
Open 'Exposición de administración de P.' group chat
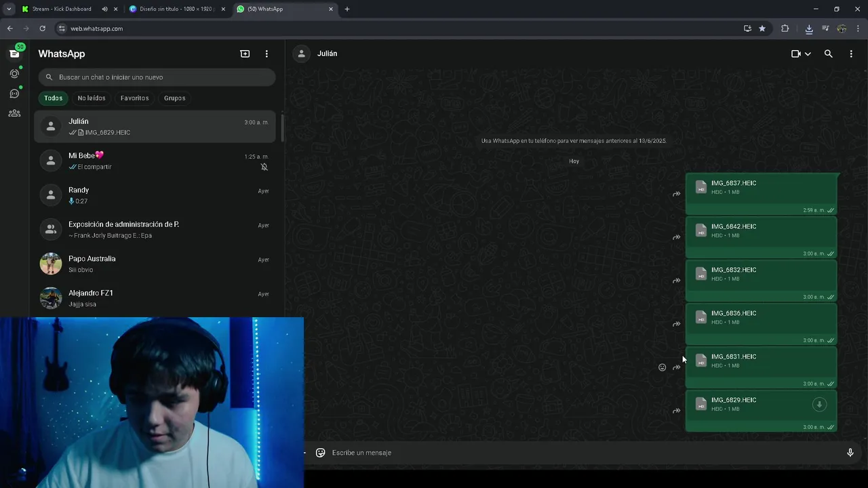pyautogui.click(x=155, y=230)
